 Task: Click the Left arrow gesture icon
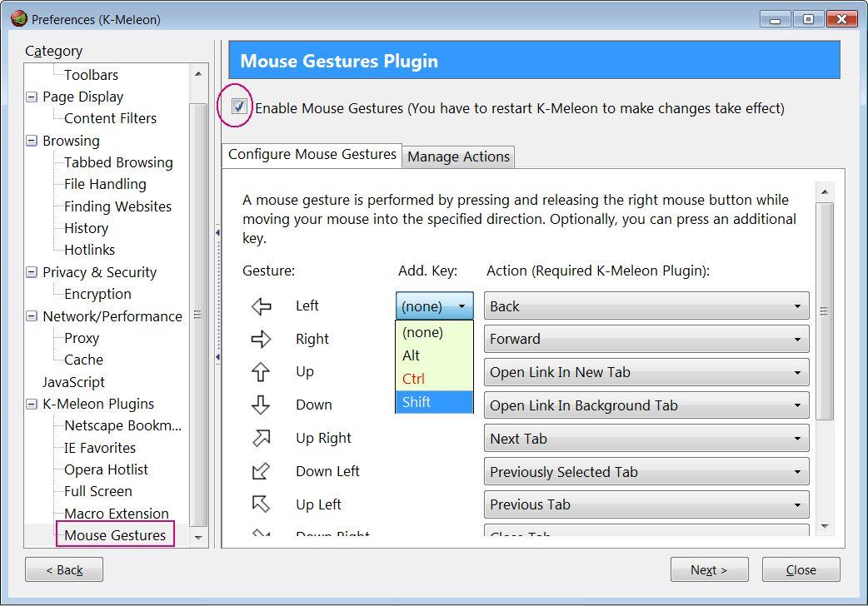pos(261,306)
